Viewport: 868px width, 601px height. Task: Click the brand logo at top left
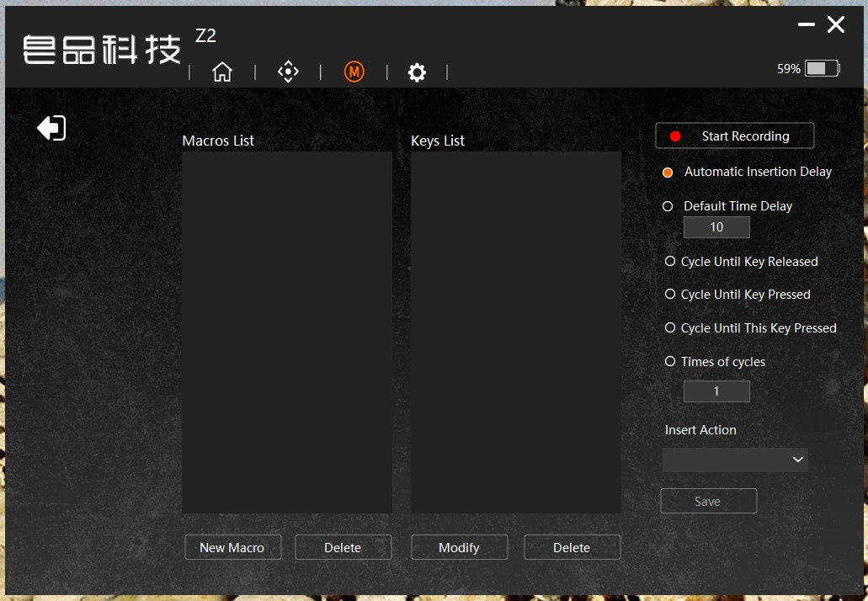(x=102, y=50)
